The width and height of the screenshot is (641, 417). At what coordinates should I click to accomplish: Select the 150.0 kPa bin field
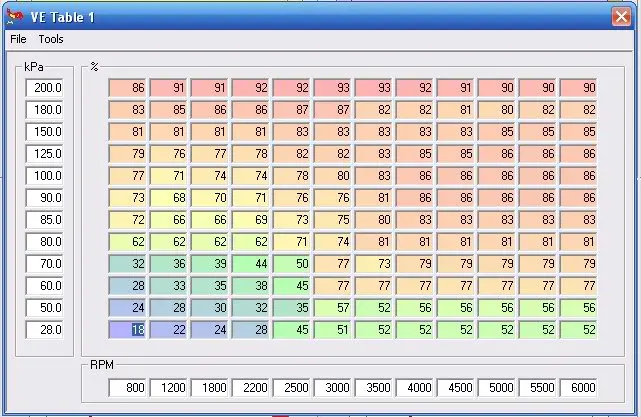pyautogui.click(x=45, y=132)
